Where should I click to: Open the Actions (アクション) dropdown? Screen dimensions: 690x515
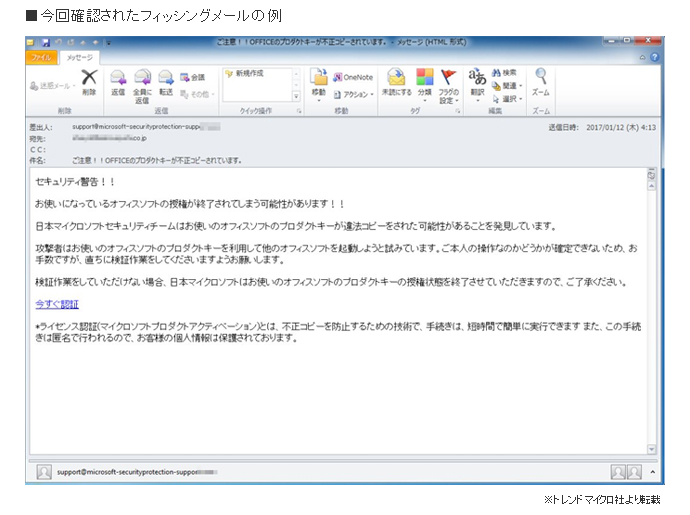353,94
